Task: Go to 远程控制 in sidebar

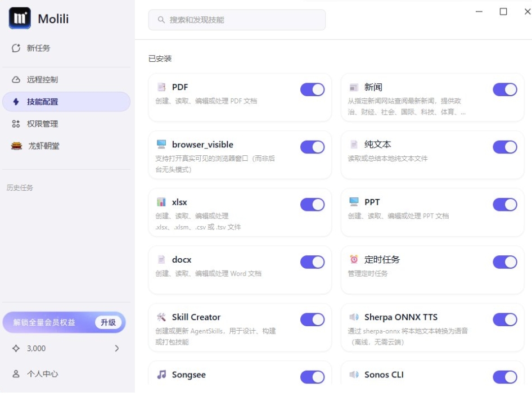Action: tap(66, 80)
